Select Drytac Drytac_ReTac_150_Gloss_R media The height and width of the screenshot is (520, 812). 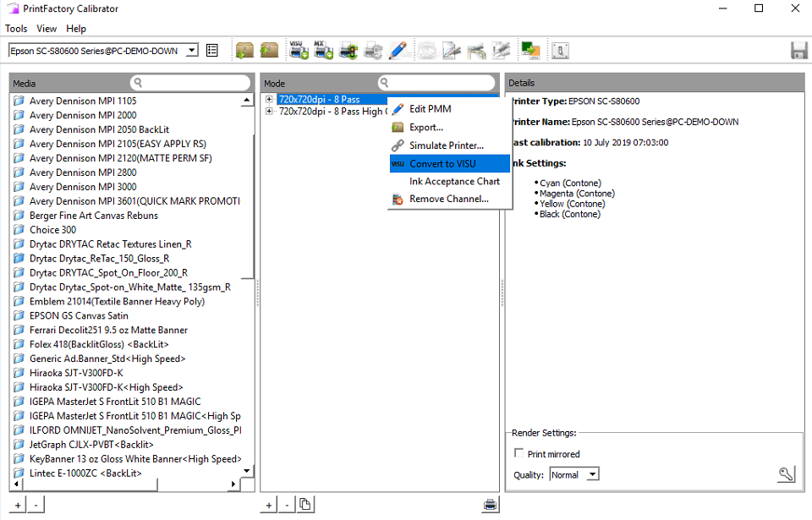pyautogui.click(x=100, y=259)
